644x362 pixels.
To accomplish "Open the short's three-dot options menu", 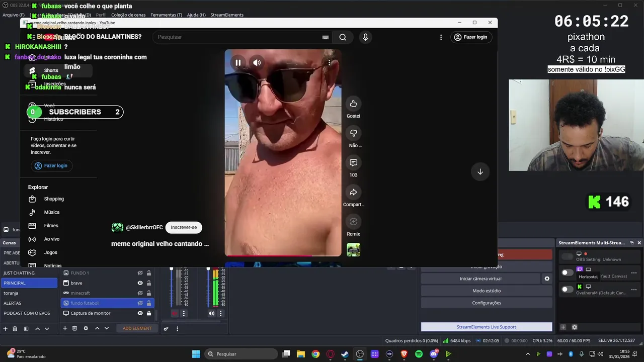I will coord(329,63).
